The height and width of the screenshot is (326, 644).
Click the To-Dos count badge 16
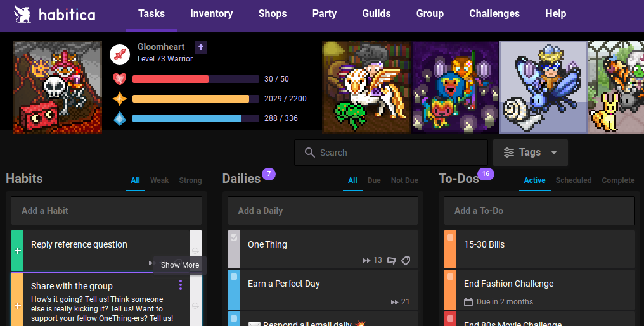[486, 174]
